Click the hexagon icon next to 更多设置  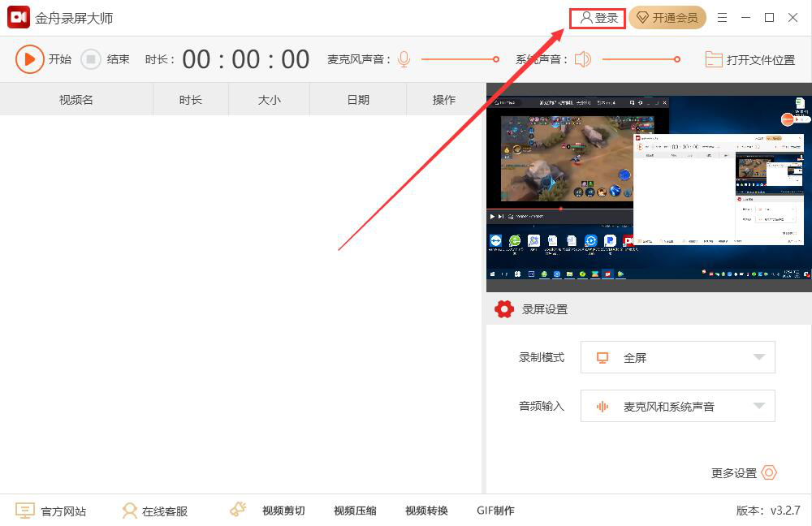tap(769, 472)
